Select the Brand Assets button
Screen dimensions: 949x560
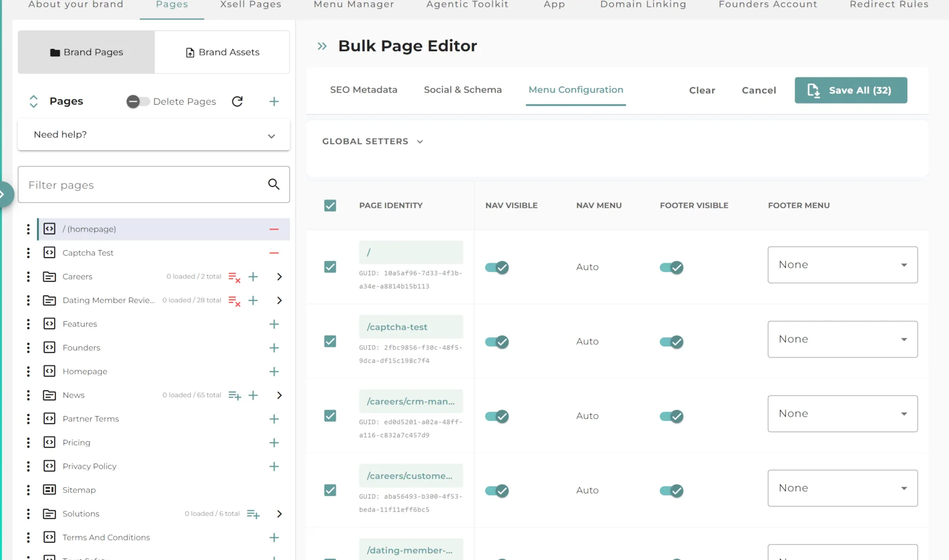coord(222,52)
